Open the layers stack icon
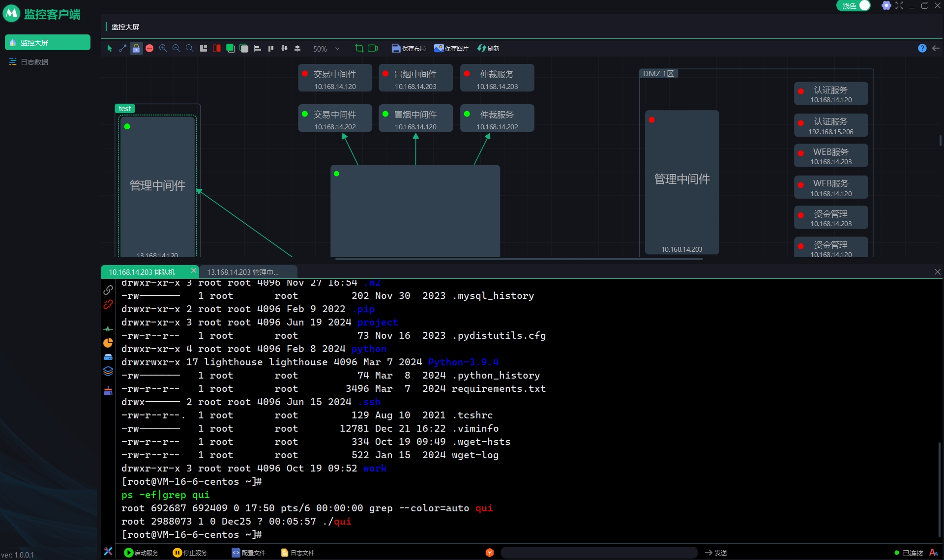 point(108,371)
